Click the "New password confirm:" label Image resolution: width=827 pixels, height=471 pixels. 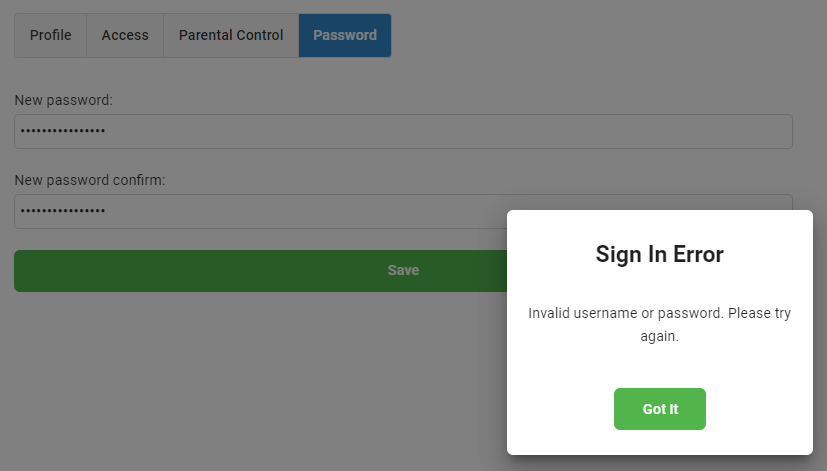coord(89,180)
